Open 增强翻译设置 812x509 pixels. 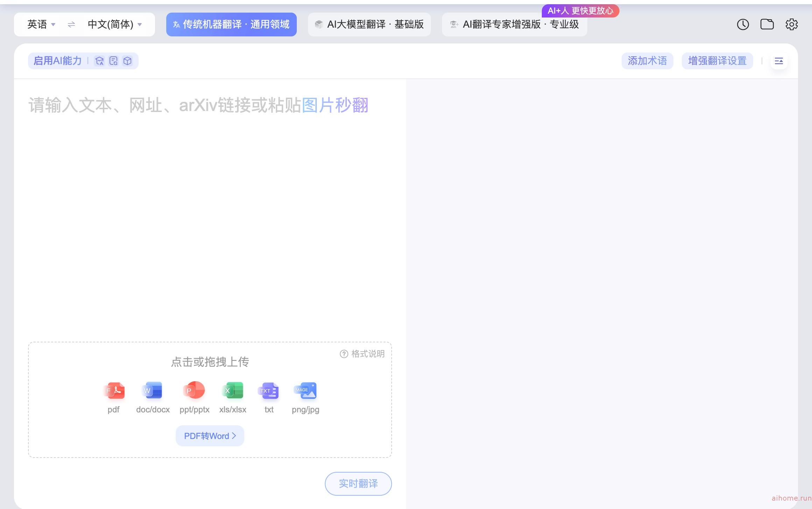point(717,61)
